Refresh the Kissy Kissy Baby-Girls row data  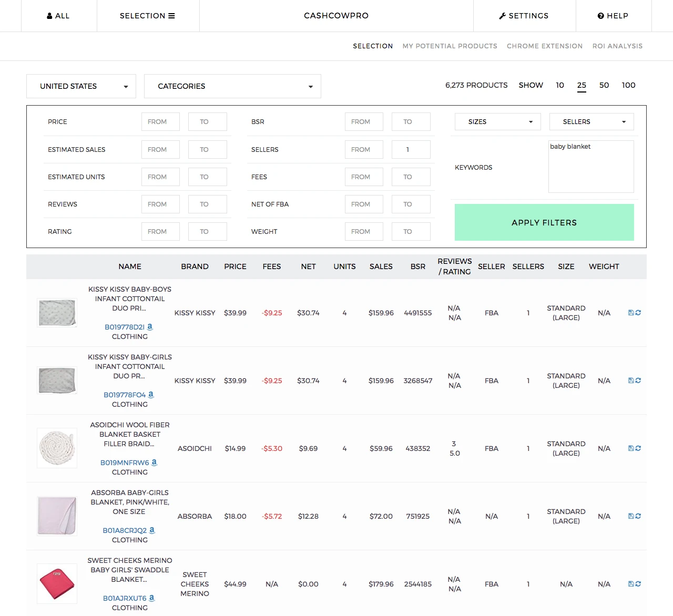(x=638, y=381)
